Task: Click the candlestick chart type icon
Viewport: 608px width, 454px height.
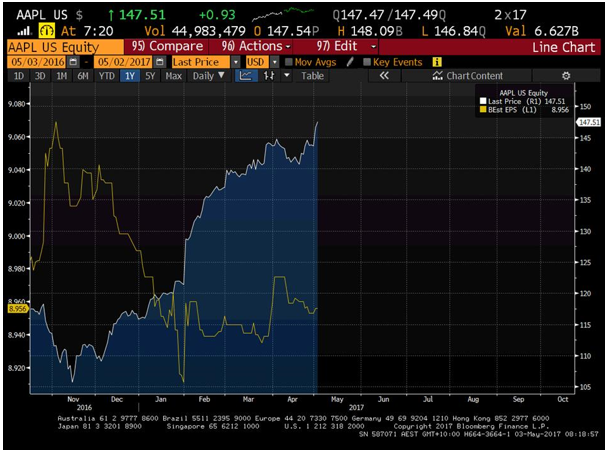Action: (x=268, y=76)
